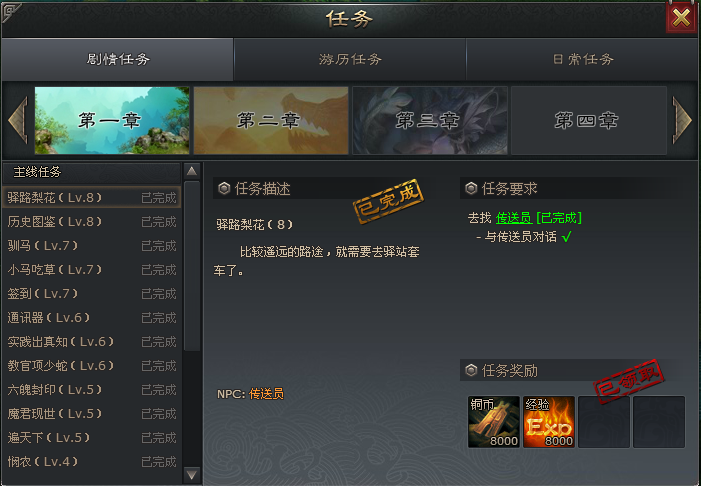Click the quest list scroll-down arrow
This screenshot has width=701, height=486.
point(192,474)
